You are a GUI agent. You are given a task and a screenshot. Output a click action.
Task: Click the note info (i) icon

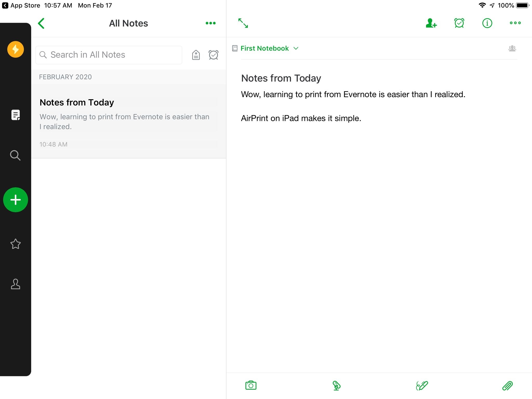pos(487,23)
